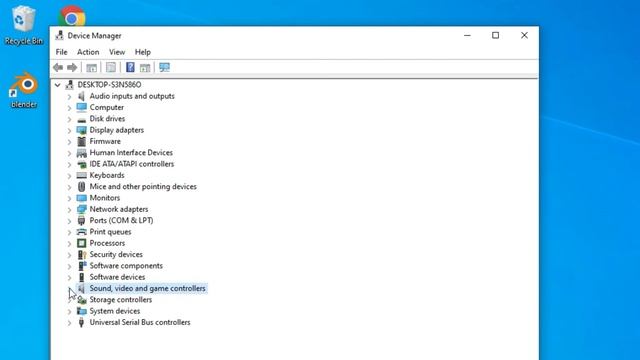Open the Action menu
The height and width of the screenshot is (360, 640).
[x=88, y=52]
